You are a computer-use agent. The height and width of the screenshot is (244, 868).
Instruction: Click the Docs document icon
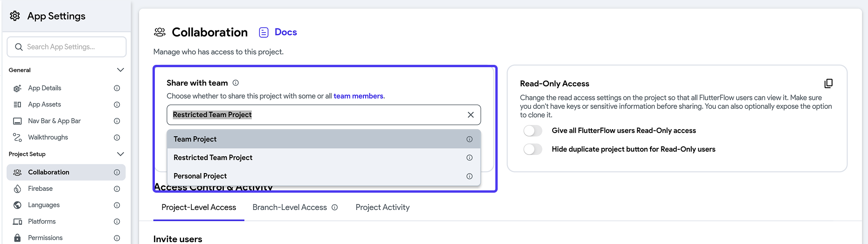tap(264, 32)
